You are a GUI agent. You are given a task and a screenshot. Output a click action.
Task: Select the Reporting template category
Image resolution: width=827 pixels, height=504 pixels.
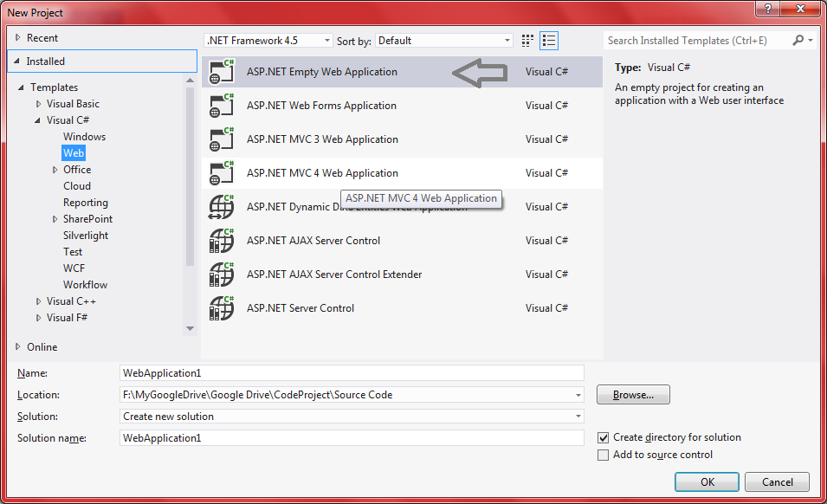[86, 203]
